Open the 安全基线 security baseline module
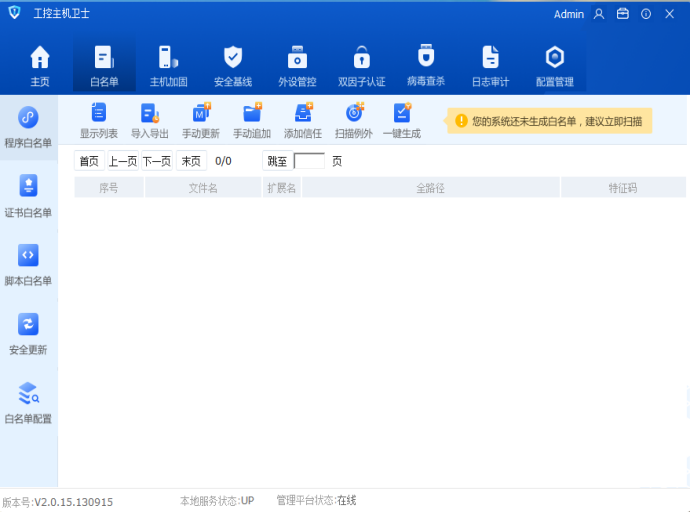This screenshot has width=691, height=512. point(232,65)
